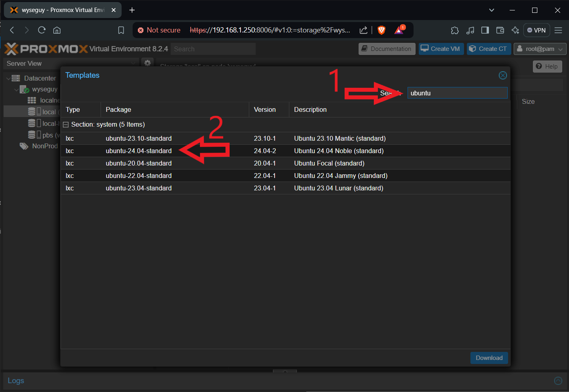
Task: Click the Not secure warning indicator
Action: pos(159,30)
